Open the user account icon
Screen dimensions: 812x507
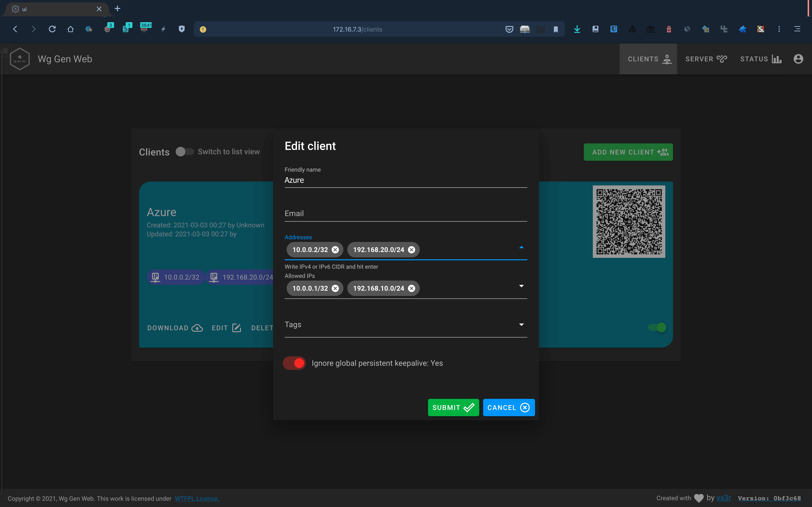[798, 59]
